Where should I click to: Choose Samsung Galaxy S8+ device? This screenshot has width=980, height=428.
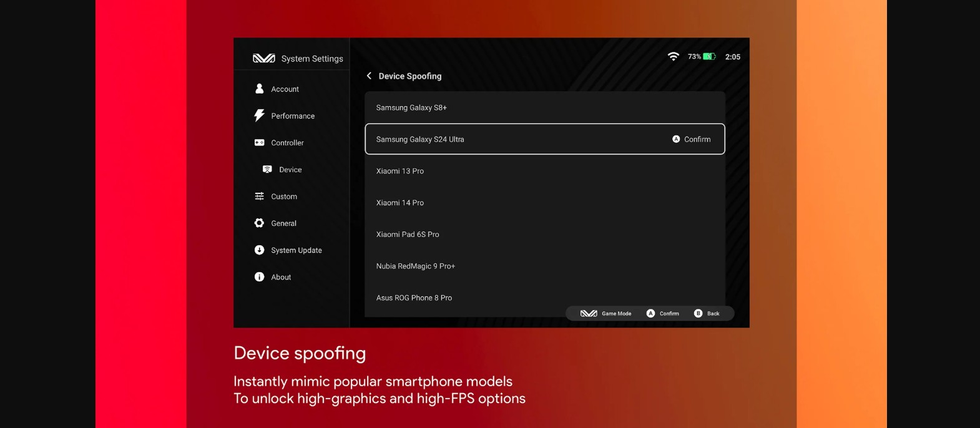545,107
